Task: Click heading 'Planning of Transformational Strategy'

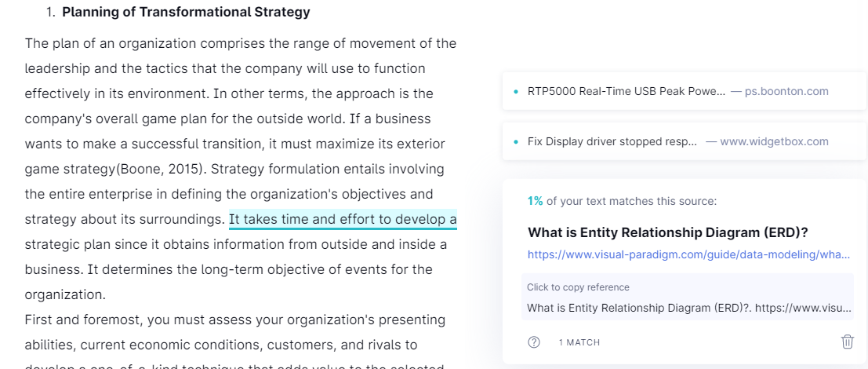Action: pos(186,13)
